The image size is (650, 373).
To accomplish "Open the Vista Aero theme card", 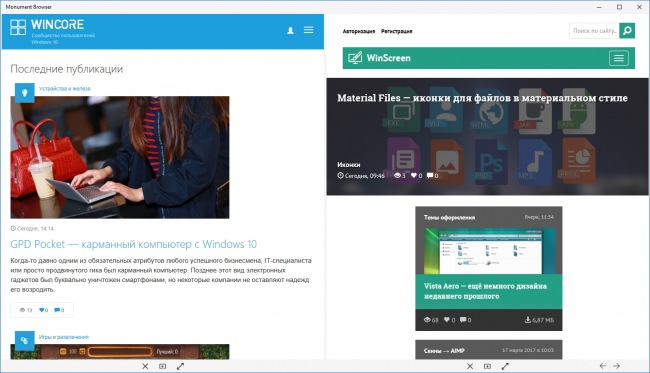I will (489, 269).
